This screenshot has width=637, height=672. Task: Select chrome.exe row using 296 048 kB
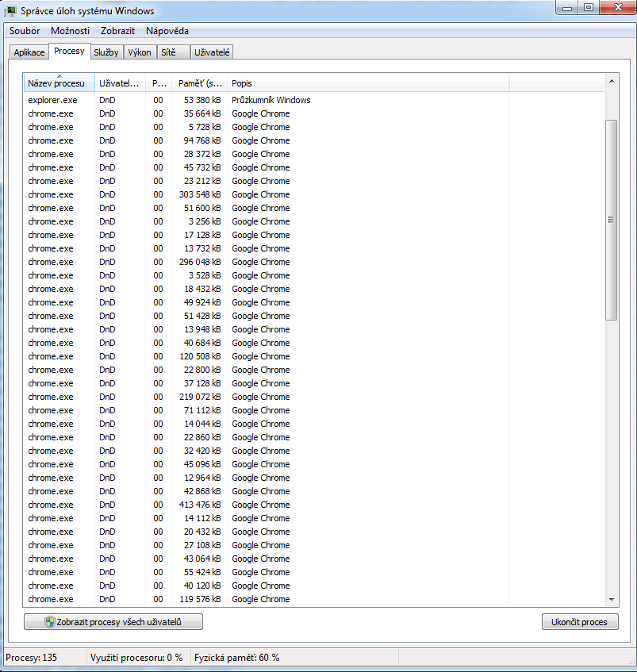coord(267,262)
